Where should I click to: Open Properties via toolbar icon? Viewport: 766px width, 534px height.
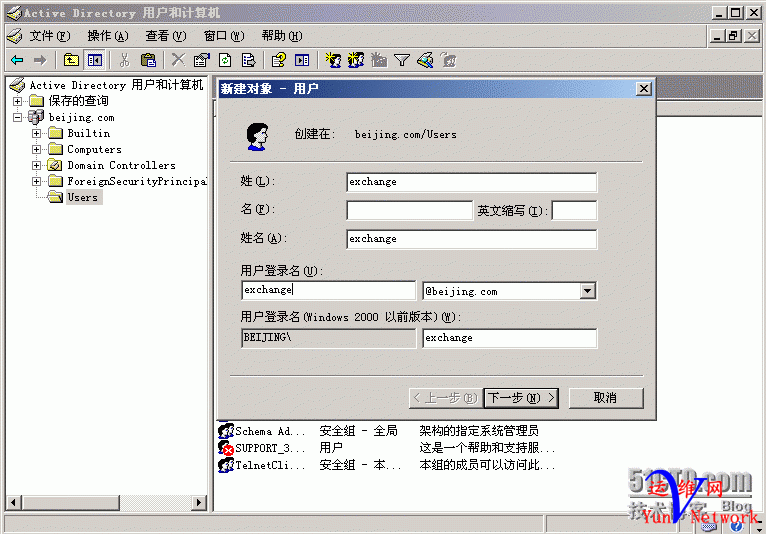pos(201,60)
